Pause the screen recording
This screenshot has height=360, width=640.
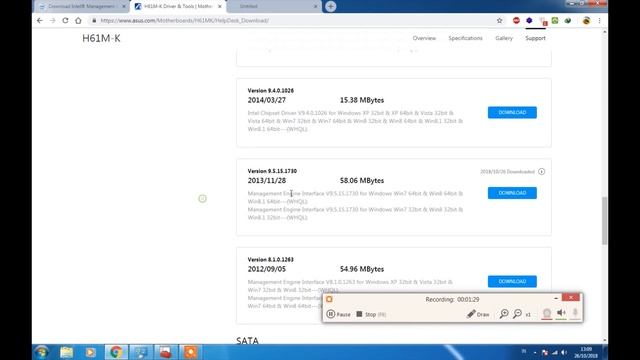(x=338, y=314)
